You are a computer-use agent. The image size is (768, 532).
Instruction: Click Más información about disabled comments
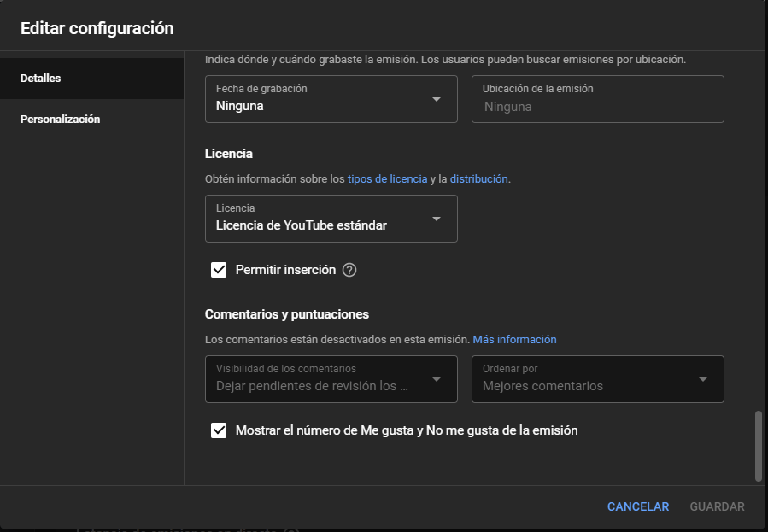[515, 339]
